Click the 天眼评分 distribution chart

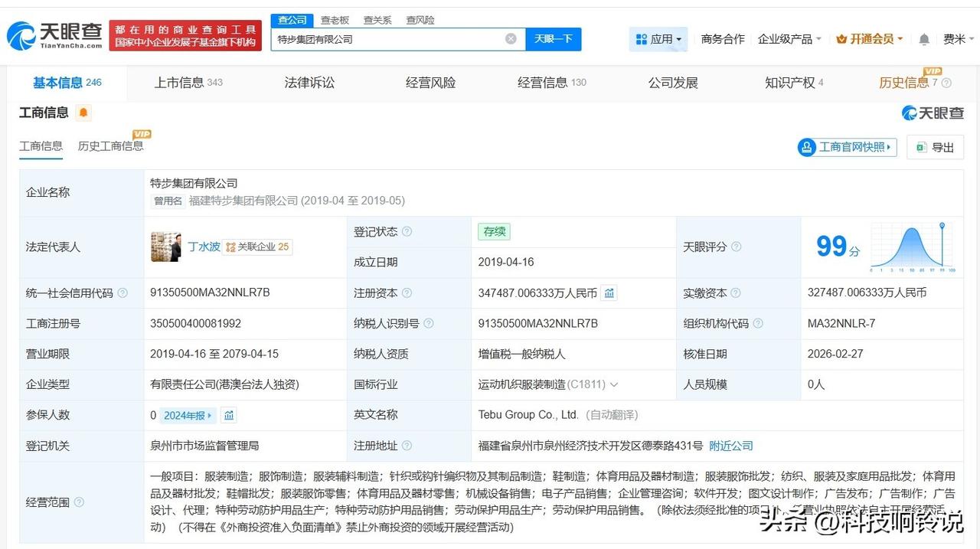tap(912, 248)
